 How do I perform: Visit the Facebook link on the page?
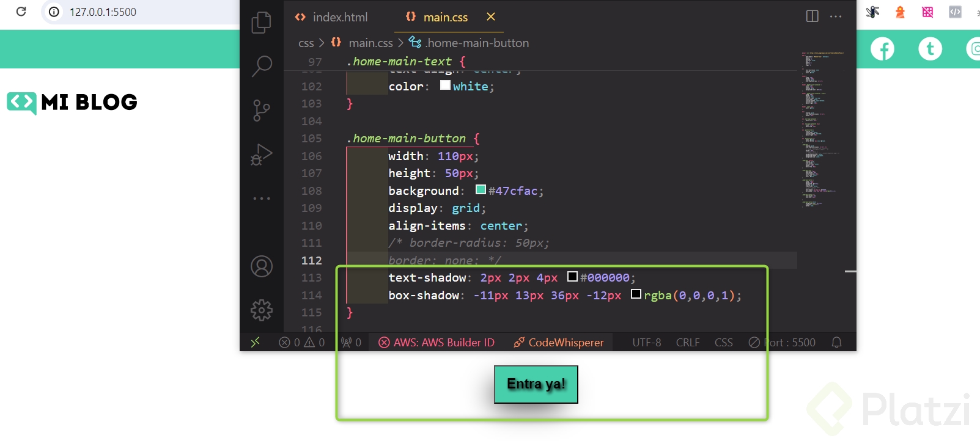pyautogui.click(x=882, y=49)
